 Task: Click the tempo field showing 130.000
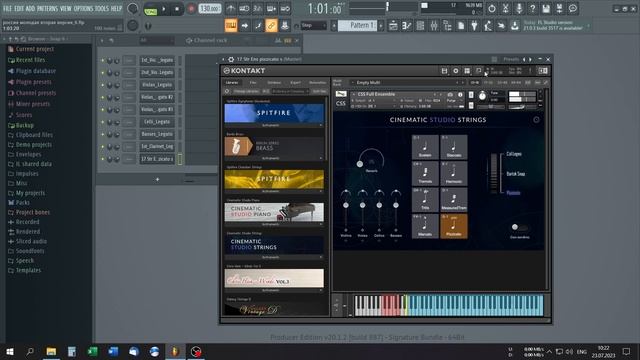(210, 9)
